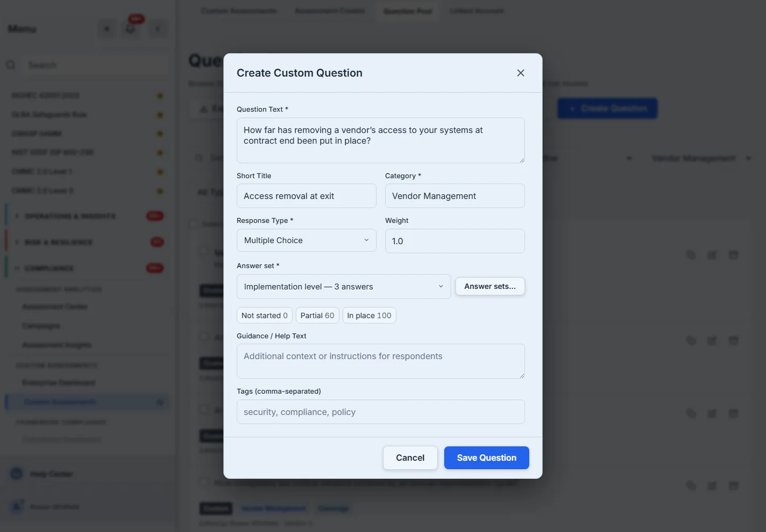Open the Response Type dropdown

click(x=306, y=240)
